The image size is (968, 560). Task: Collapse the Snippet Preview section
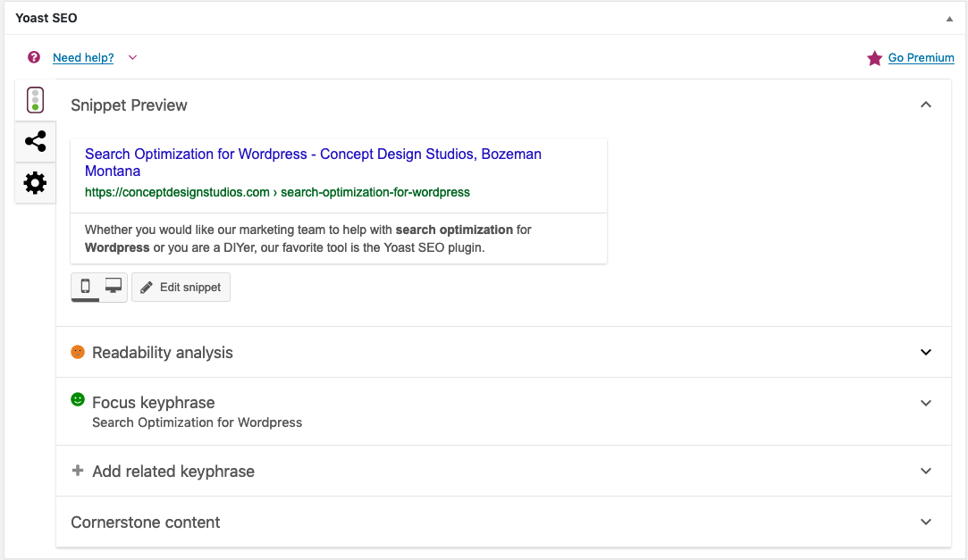pyautogui.click(x=926, y=104)
